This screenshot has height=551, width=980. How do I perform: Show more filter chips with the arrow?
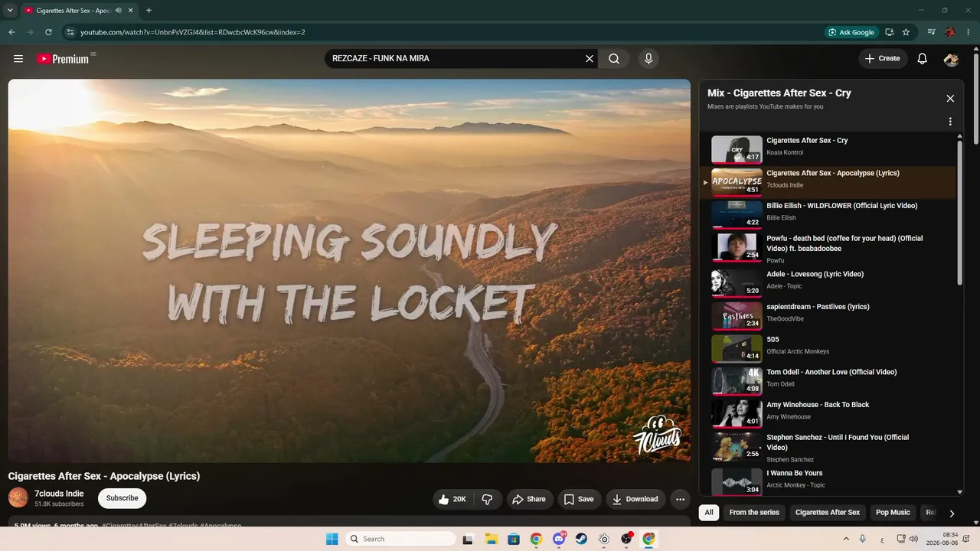coord(952,513)
